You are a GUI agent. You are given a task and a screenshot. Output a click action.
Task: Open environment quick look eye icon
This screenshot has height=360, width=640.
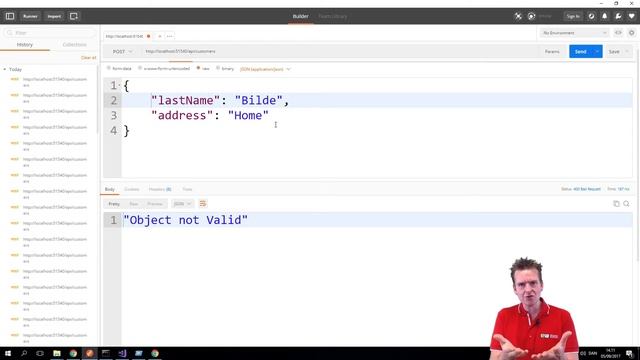[618, 33]
